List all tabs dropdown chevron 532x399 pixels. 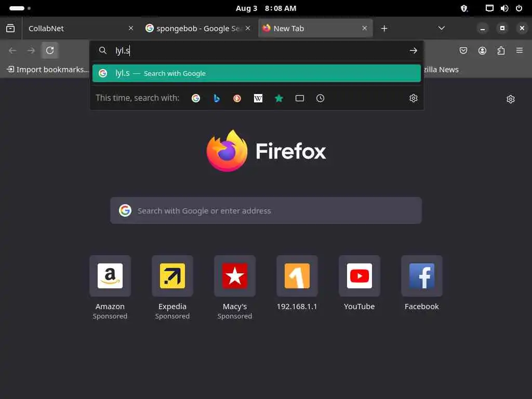[x=442, y=28]
